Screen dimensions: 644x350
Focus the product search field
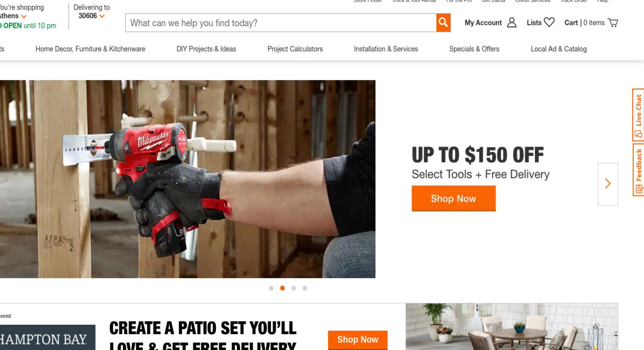(281, 23)
